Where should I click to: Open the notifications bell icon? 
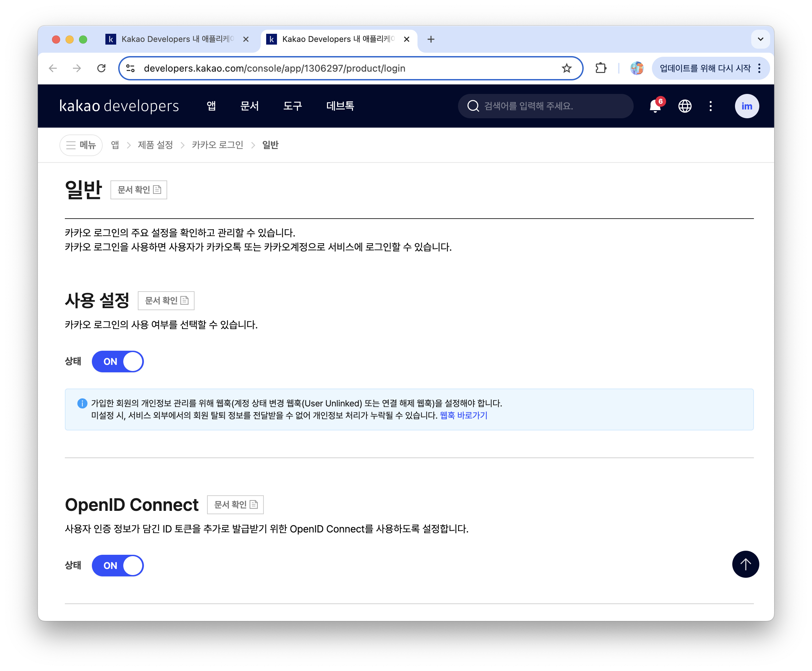pos(655,106)
